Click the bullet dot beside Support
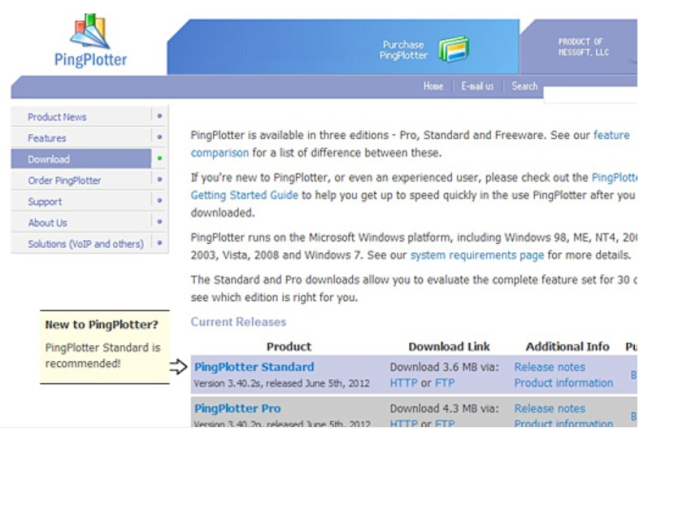 pos(159,200)
